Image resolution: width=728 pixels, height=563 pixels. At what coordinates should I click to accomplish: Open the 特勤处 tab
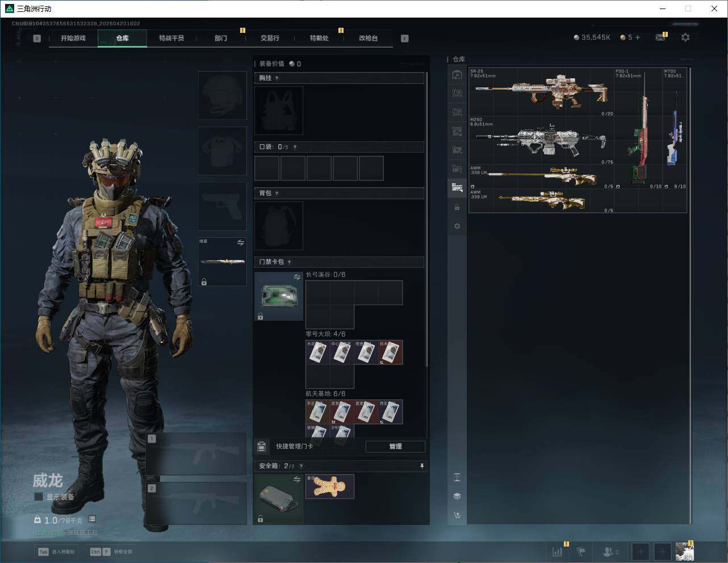pos(319,38)
